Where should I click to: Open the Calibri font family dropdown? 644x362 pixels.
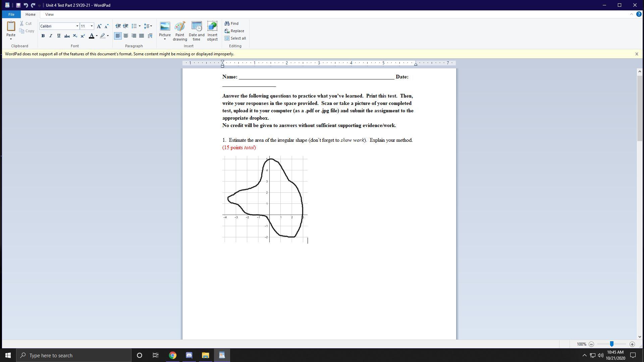[x=77, y=26]
